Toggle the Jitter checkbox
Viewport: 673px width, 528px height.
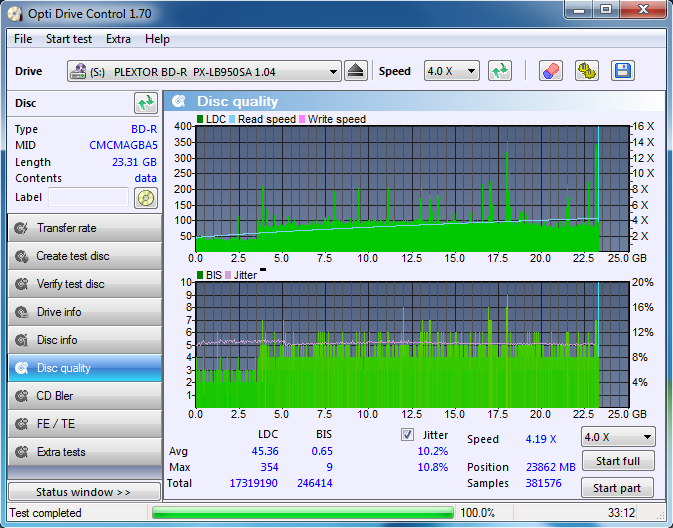tap(407, 435)
